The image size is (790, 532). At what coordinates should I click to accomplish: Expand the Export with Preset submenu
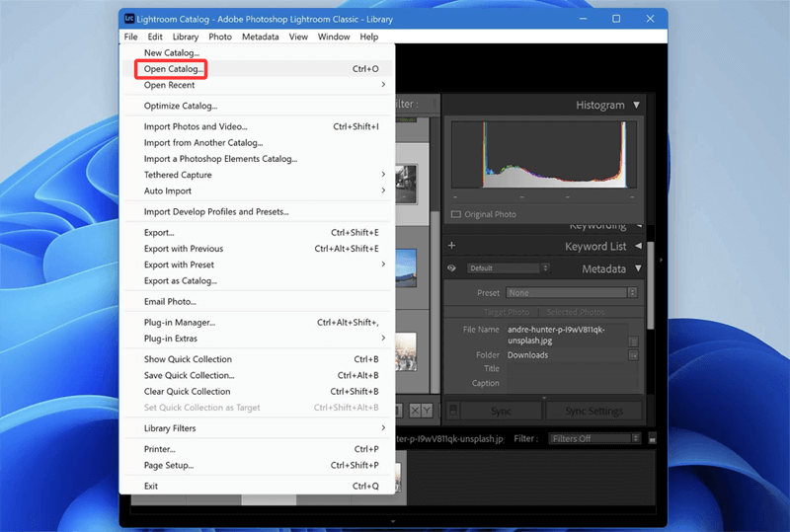(257, 265)
